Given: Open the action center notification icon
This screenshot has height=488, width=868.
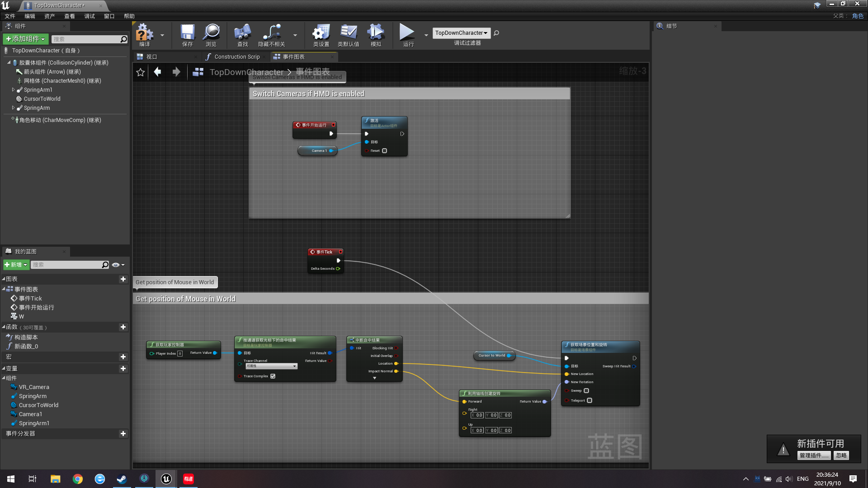Looking at the screenshot, I should [x=853, y=479].
